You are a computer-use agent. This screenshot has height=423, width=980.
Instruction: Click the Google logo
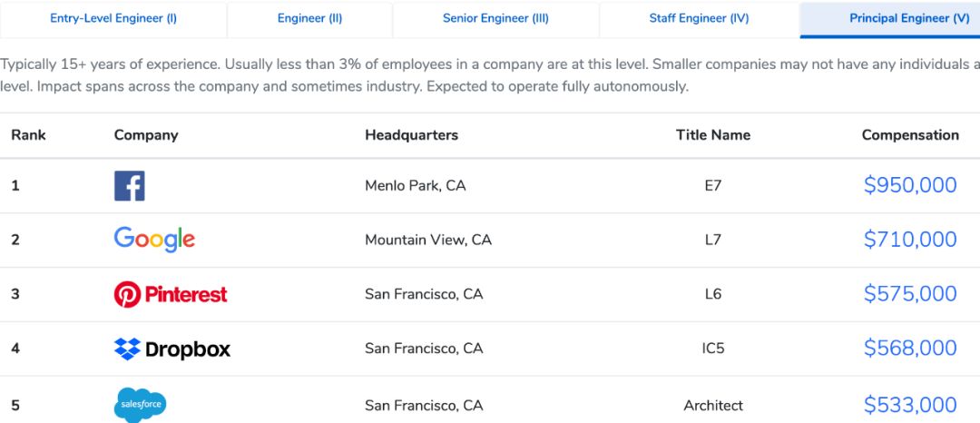[154, 240]
